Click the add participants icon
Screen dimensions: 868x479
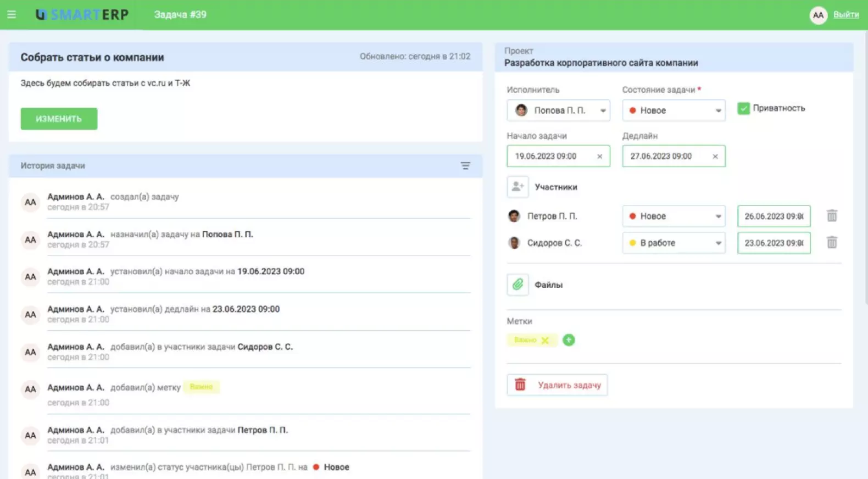517,187
